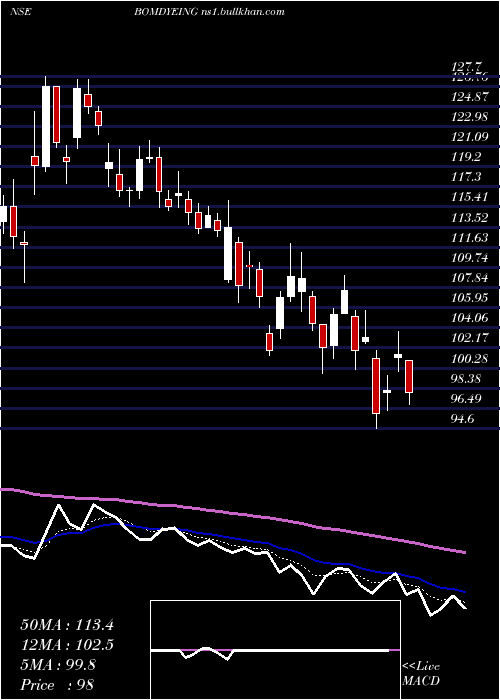Viewport: 500px width, 700px height.
Task: Click the 124.87 price axis label
Action: point(470,96)
